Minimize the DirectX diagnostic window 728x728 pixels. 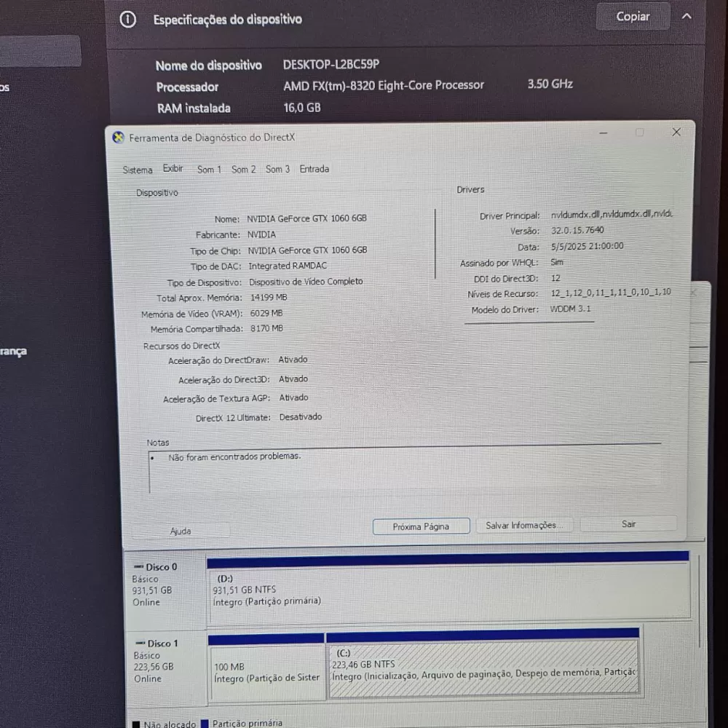(x=603, y=133)
